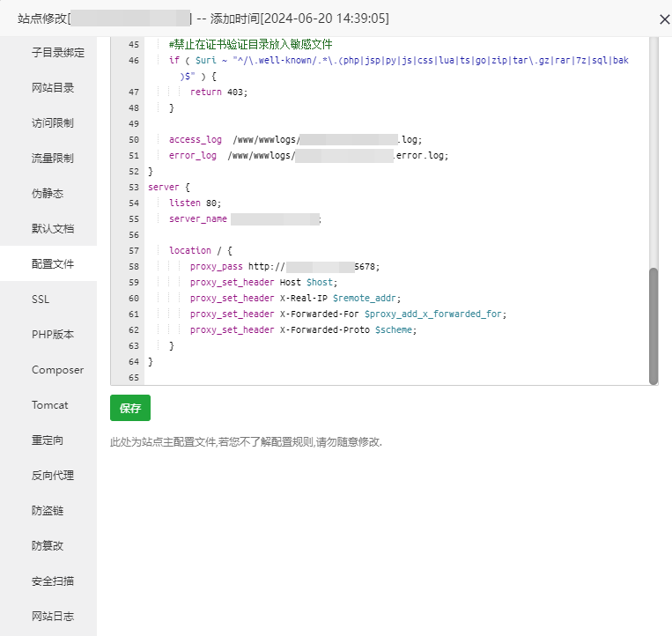Select the Tomcat sidebar tab

coord(50,405)
